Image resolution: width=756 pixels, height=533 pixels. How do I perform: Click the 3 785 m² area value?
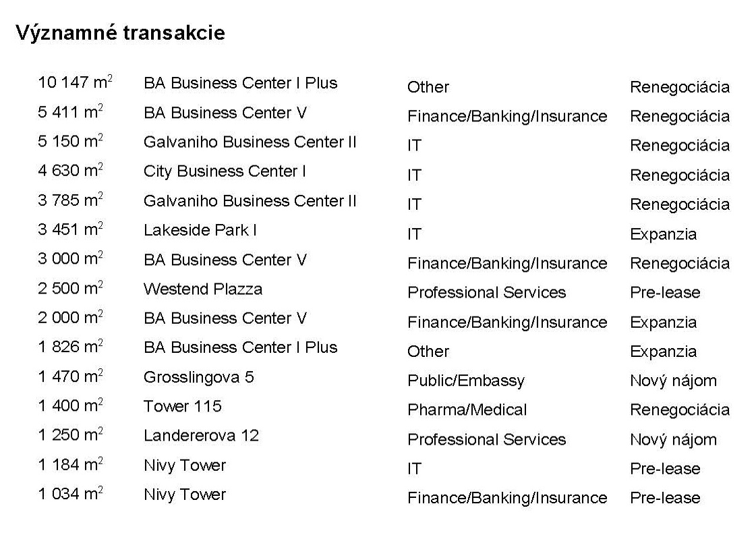(70, 200)
